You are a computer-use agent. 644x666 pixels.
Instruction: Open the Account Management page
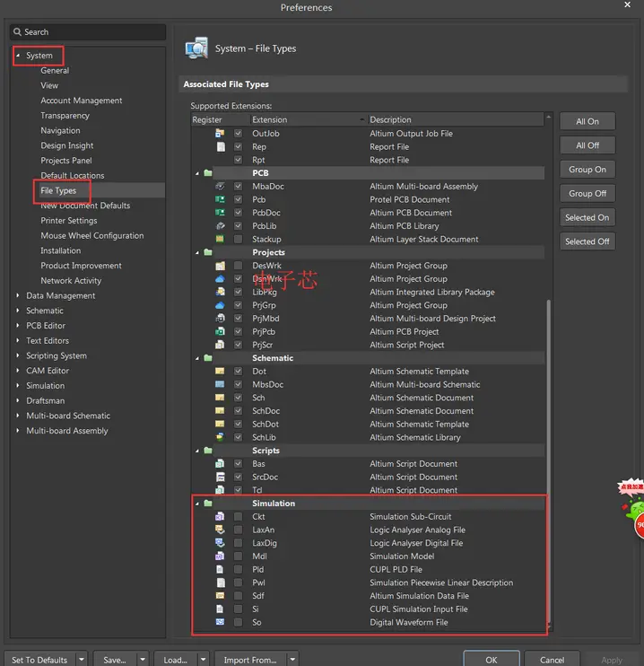[x=82, y=101]
